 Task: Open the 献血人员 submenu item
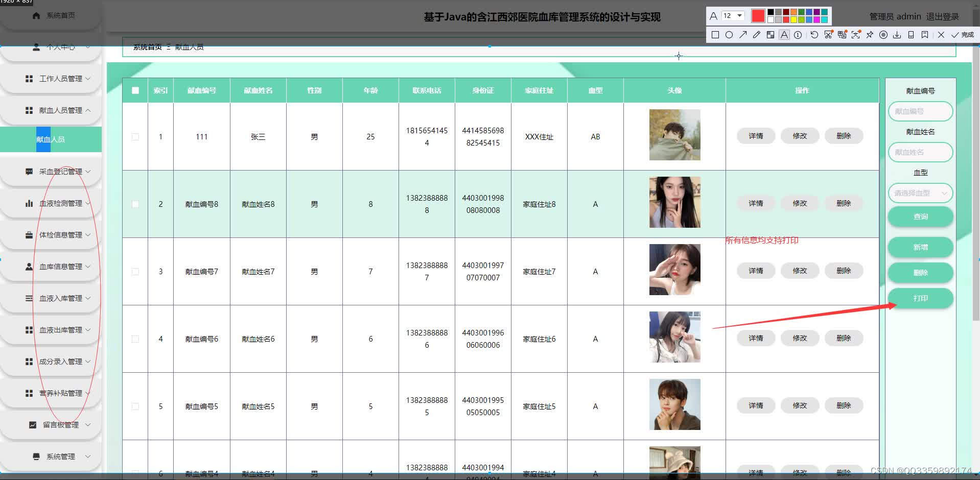tap(51, 139)
